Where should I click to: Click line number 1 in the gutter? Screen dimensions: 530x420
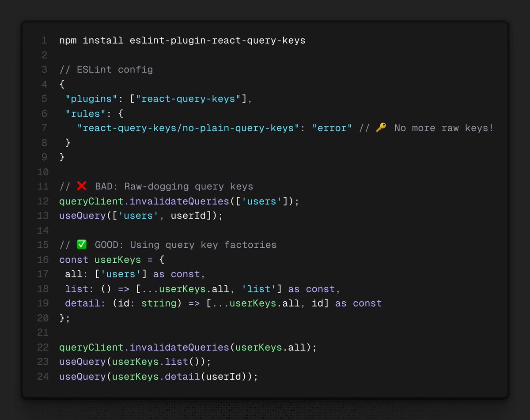[44, 41]
